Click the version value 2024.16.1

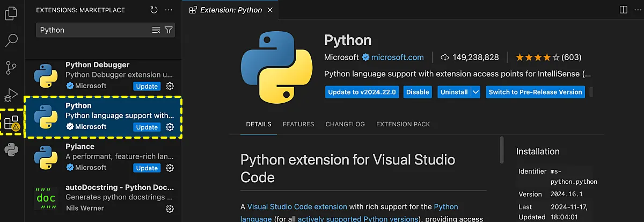569,194
